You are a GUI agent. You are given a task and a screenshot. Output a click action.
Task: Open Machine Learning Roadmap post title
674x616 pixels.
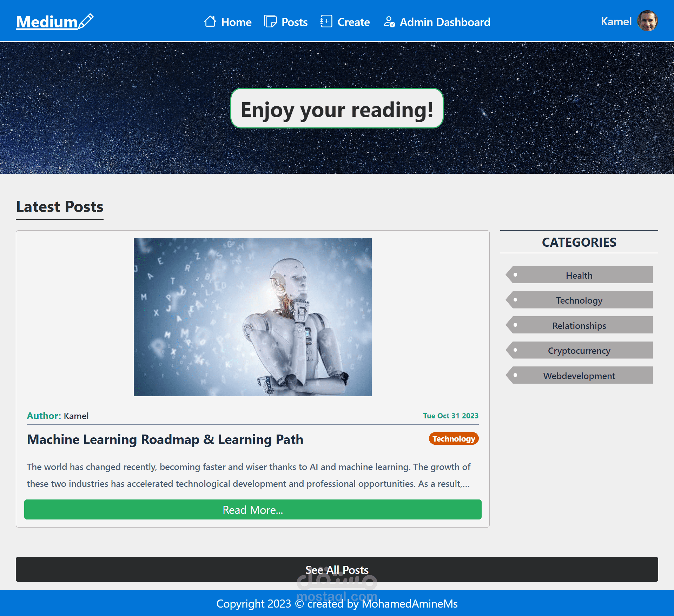tap(165, 439)
